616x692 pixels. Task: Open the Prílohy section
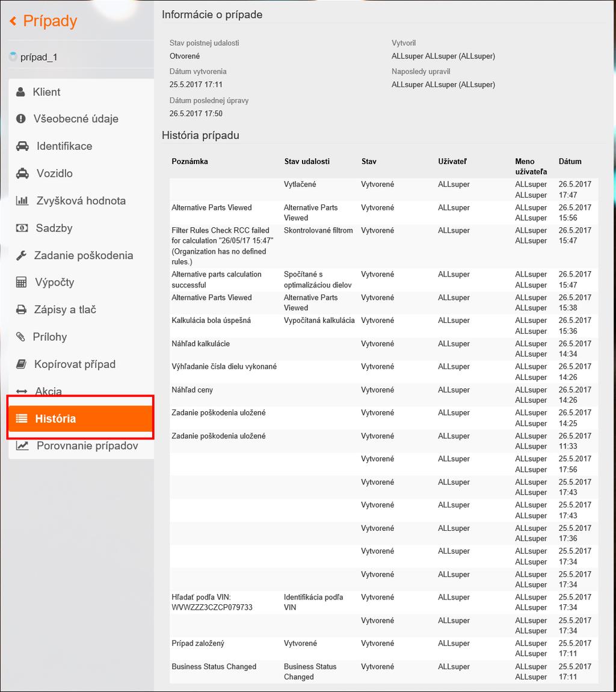point(50,337)
